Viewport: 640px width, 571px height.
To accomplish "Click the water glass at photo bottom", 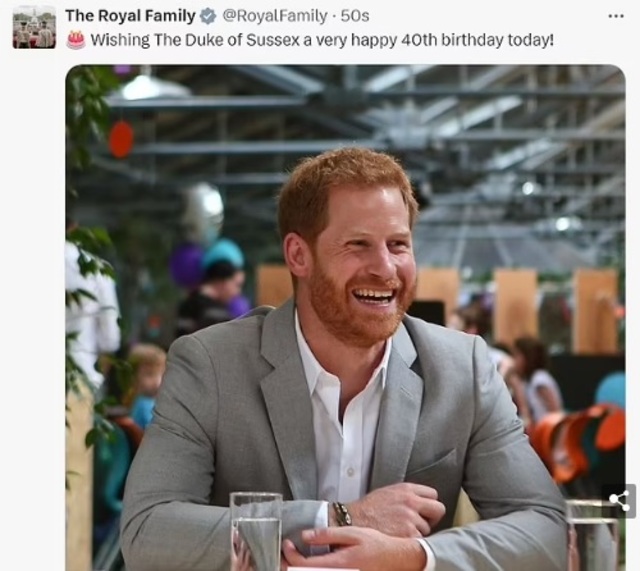I will (x=256, y=532).
